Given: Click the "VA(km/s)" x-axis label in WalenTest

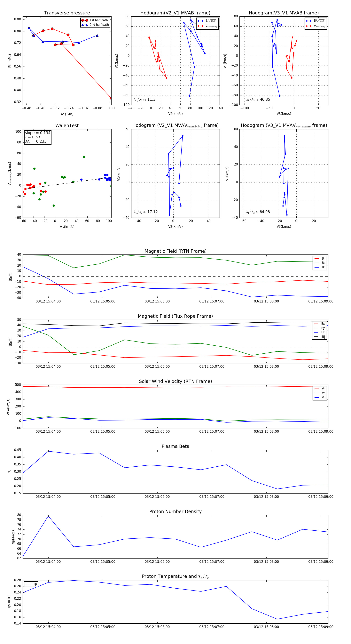Looking at the screenshot, I should point(67,227).
